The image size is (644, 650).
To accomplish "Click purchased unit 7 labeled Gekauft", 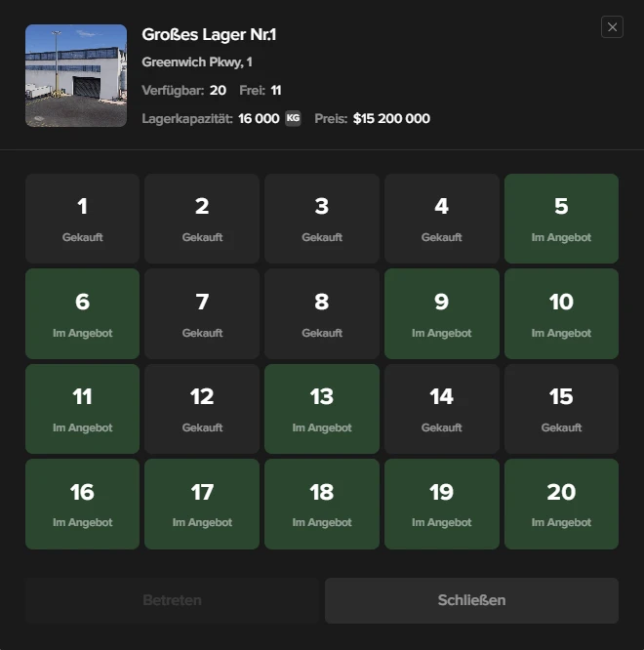I will click(202, 314).
